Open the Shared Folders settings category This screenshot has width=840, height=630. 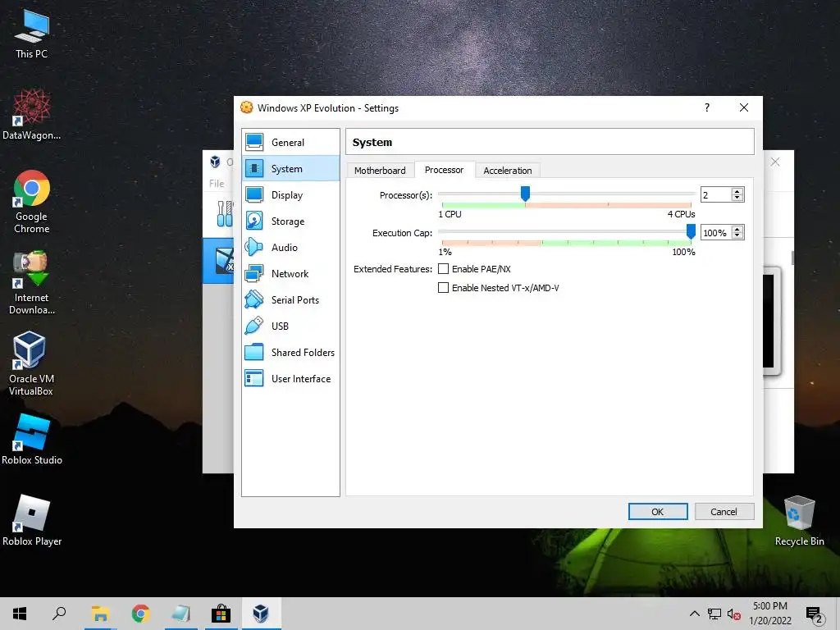[x=290, y=353]
